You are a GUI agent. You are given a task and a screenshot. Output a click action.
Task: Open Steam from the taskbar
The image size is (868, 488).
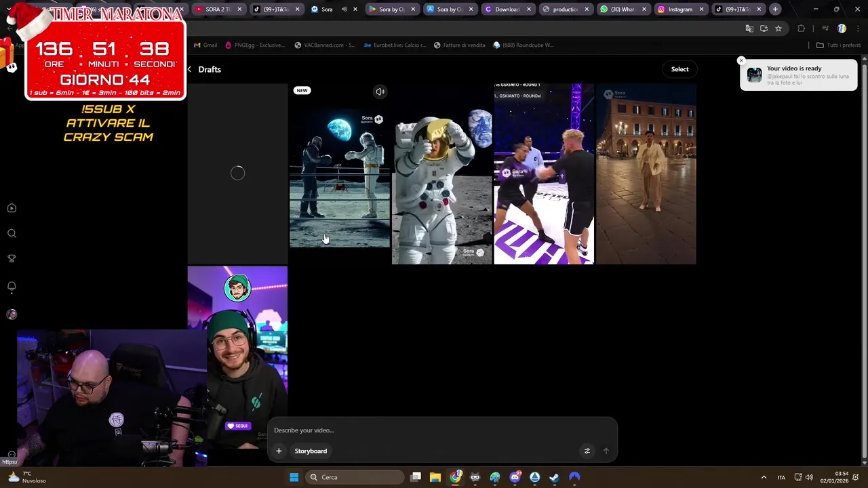(x=555, y=477)
